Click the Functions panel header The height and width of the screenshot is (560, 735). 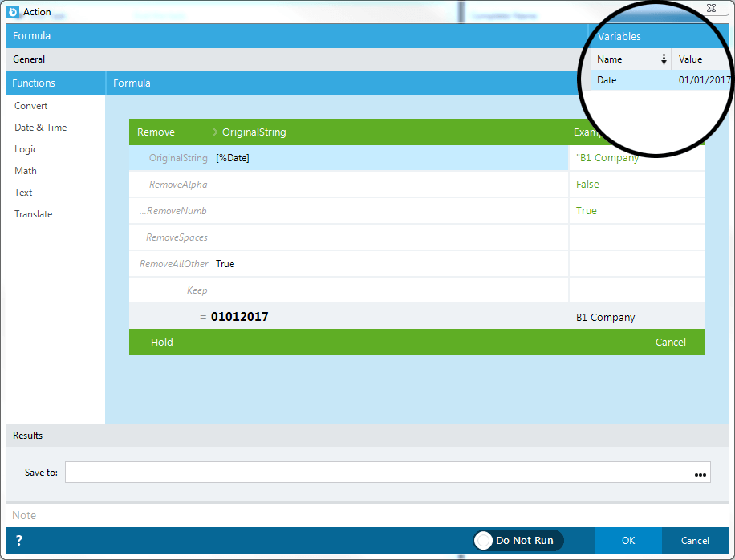point(56,83)
